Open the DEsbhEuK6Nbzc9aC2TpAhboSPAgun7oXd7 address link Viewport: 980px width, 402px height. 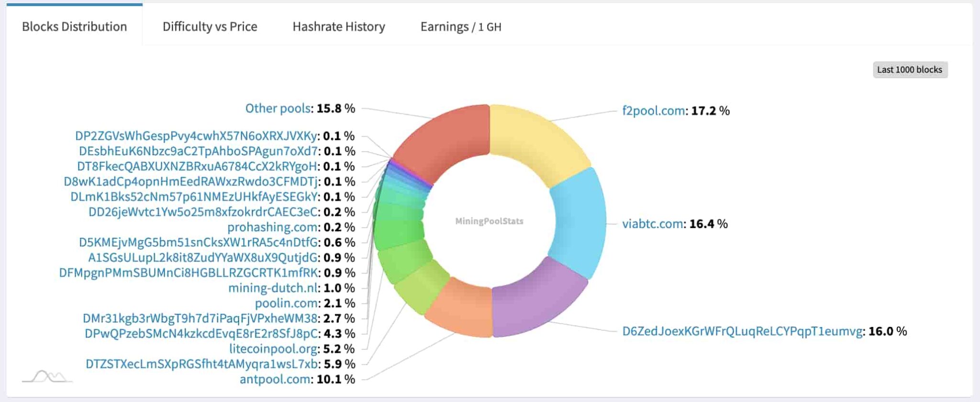click(198, 151)
